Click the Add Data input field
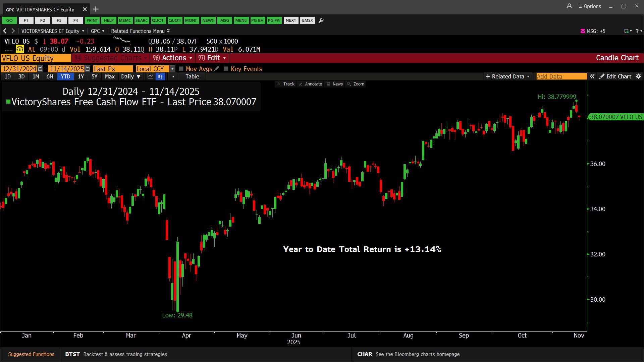The image size is (644, 362). 561,76
